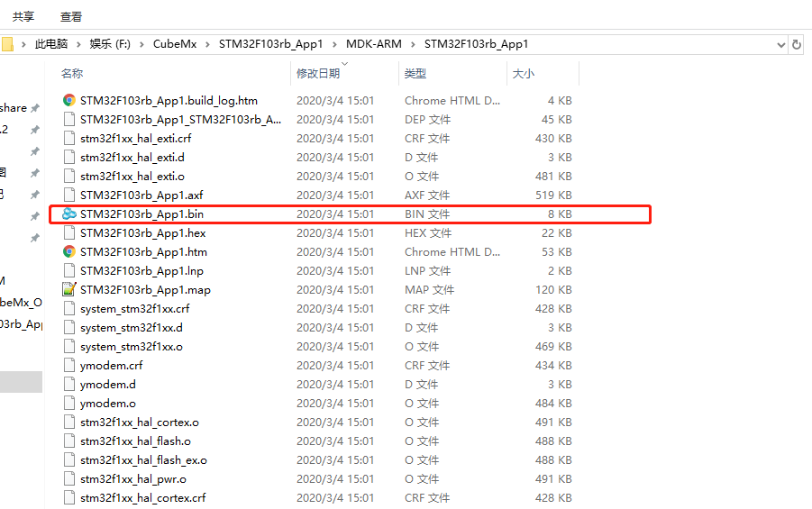Expand chevron after 娱乐 (F:) breadcrumb
The image size is (812, 509).
click(x=141, y=44)
